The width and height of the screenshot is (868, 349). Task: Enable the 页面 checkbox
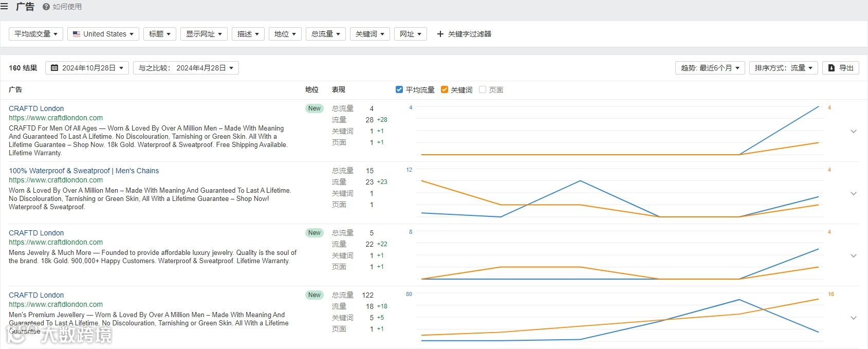[x=483, y=89]
